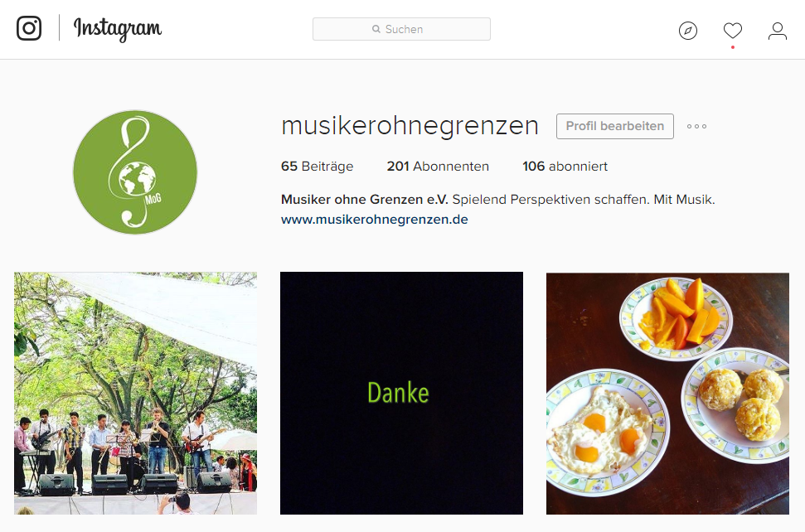Open the band stage concert photo
The image size is (805, 532).
tap(135, 394)
